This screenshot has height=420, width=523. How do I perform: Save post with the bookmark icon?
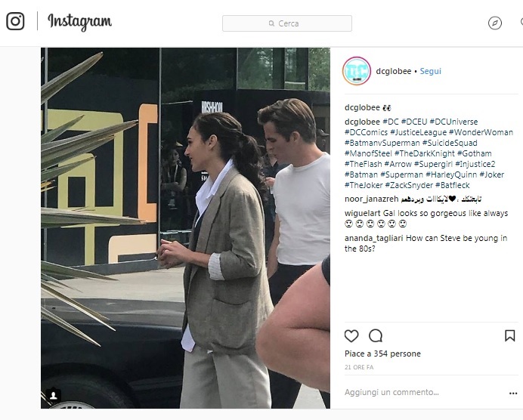(x=509, y=335)
